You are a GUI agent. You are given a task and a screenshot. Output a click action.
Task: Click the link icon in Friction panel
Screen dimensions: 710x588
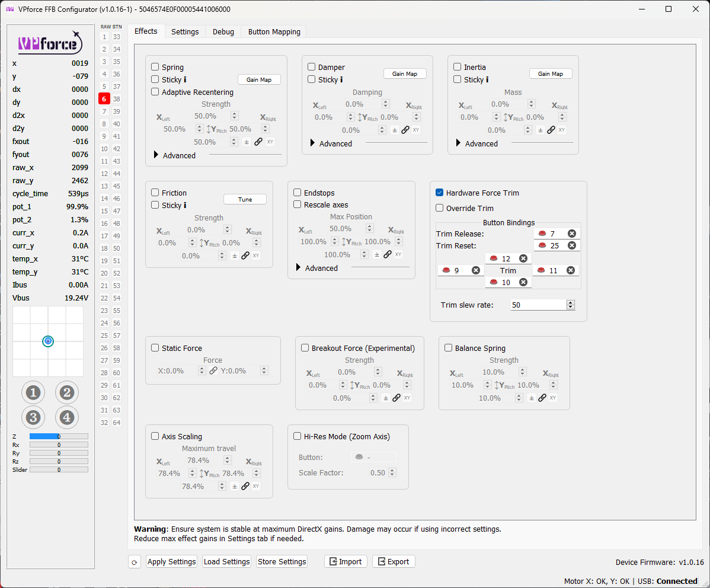245,255
